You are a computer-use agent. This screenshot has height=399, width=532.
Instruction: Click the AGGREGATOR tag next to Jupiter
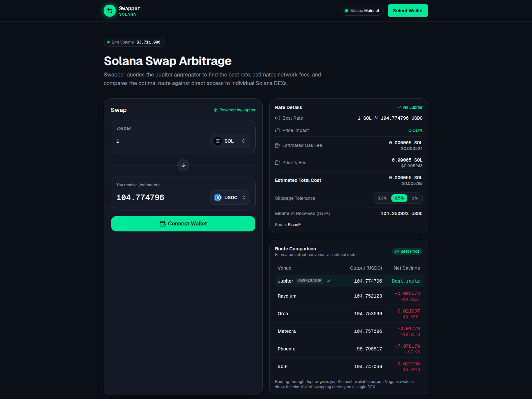(310, 281)
